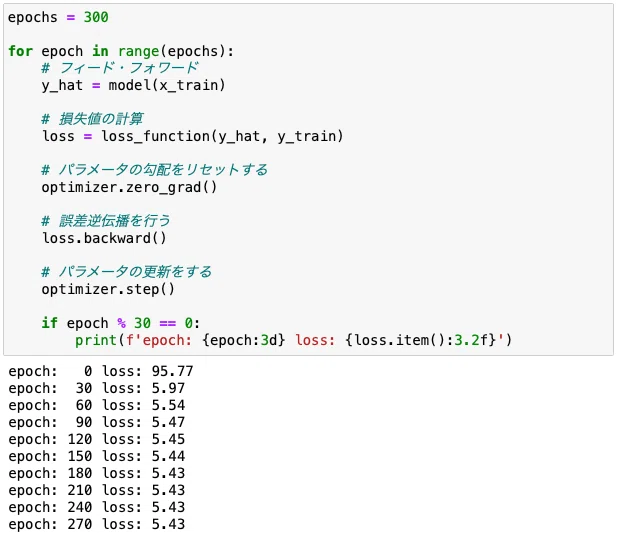
Task: Click output row 'epoch: 60 loss: 5.54'
Action: point(97,405)
